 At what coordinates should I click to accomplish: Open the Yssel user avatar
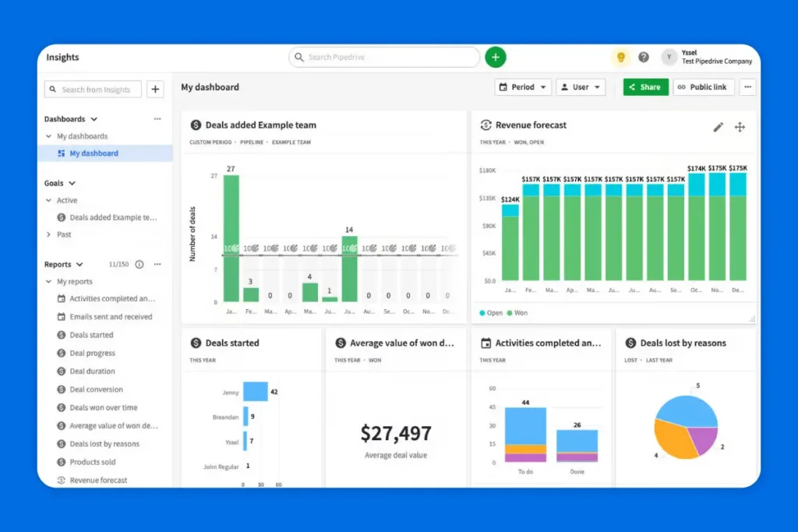tap(669, 57)
